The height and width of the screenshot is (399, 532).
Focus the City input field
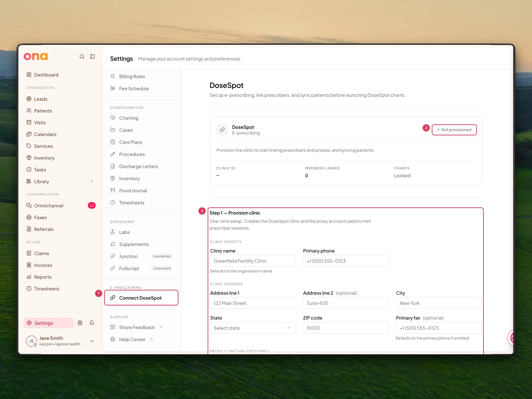pos(438,303)
